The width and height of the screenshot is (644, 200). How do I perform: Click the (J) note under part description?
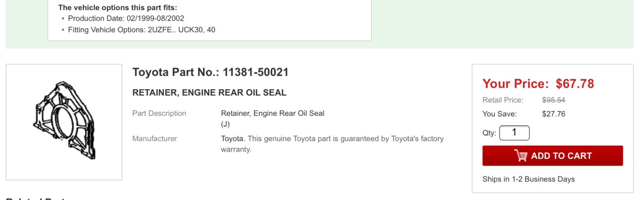(225, 124)
